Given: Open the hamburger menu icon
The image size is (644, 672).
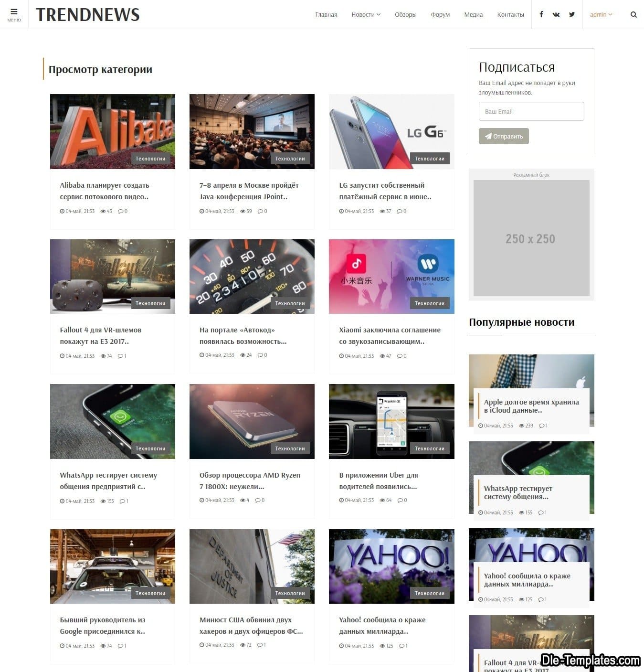Looking at the screenshot, I should (x=14, y=12).
